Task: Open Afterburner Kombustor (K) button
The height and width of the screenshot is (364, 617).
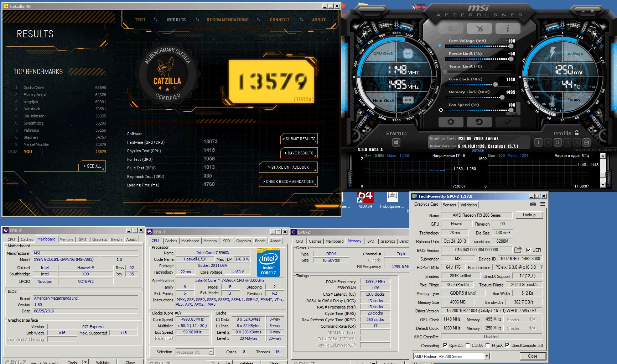Action: pyautogui.click(x=451, y=28)
